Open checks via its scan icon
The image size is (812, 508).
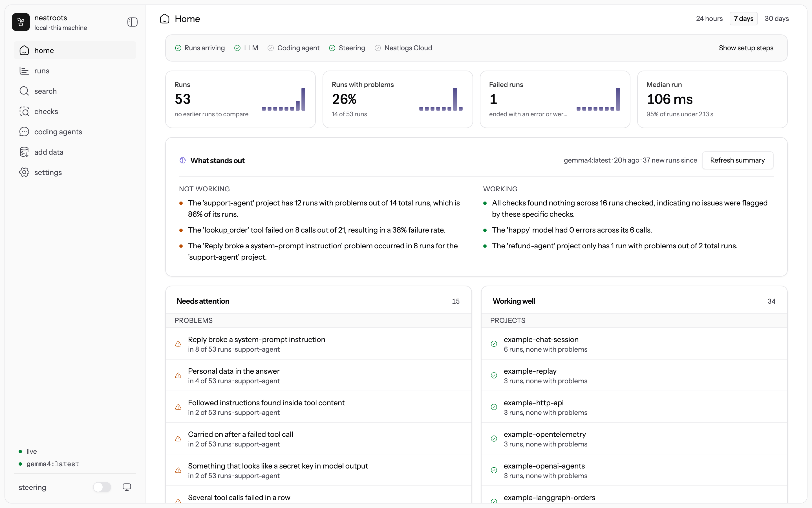point(24,111)
